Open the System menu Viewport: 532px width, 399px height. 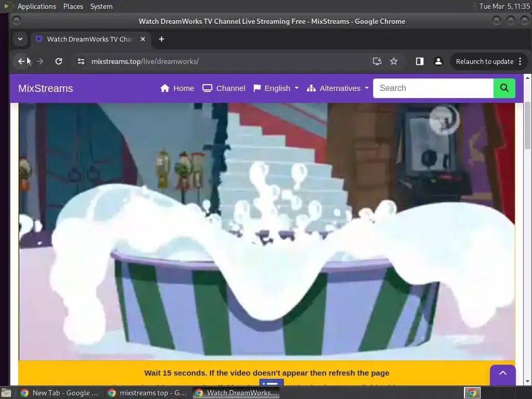(x=101, y=6)
